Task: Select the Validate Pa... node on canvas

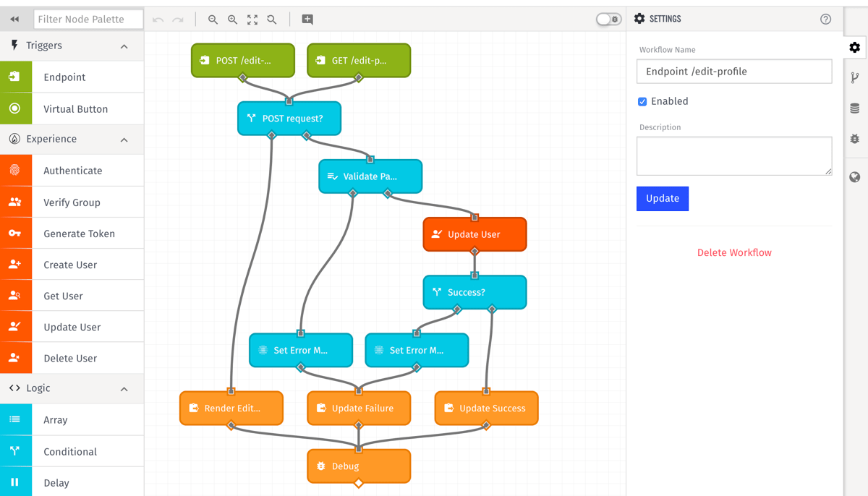Action: pyautogui.click(x=370, y=176)
